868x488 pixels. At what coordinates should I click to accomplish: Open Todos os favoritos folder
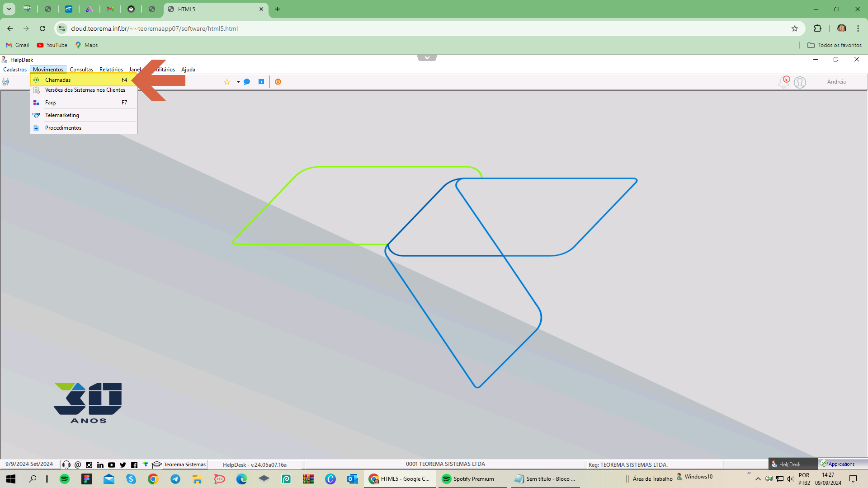pyautogui.click(x=835, y=45)
